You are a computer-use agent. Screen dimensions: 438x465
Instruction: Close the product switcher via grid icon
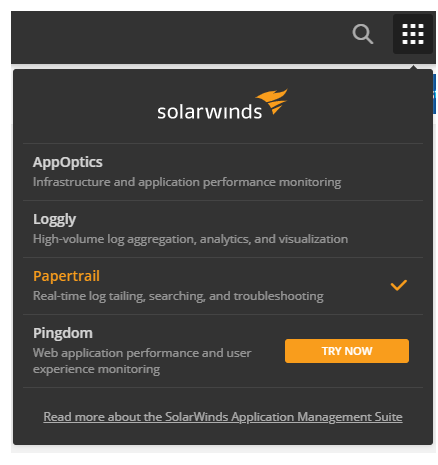coord(413,34)
